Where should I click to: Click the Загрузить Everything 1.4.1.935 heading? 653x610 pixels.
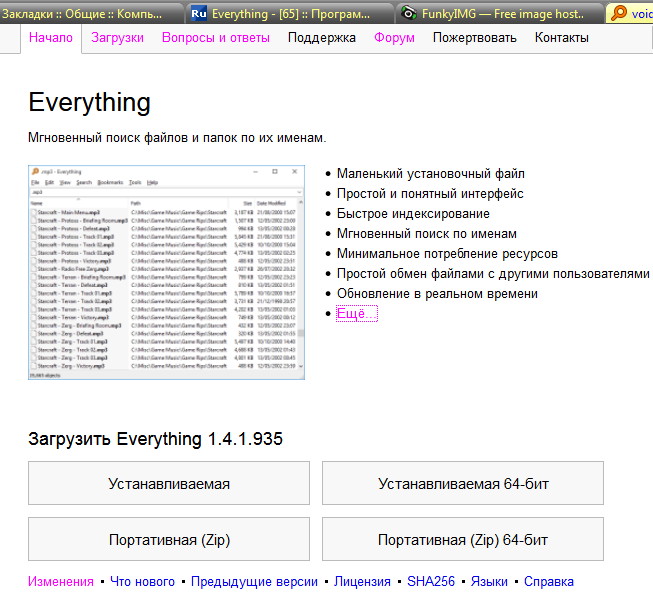155,439
